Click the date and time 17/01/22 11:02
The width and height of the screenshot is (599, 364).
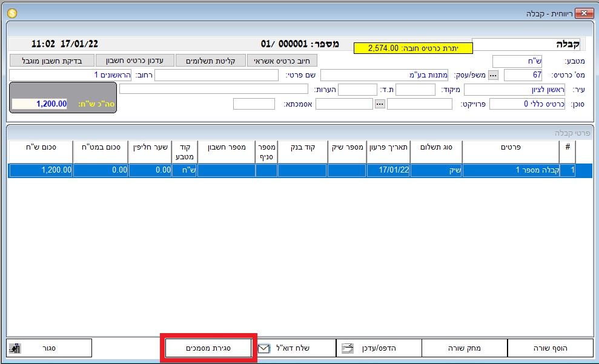[65, 44]
